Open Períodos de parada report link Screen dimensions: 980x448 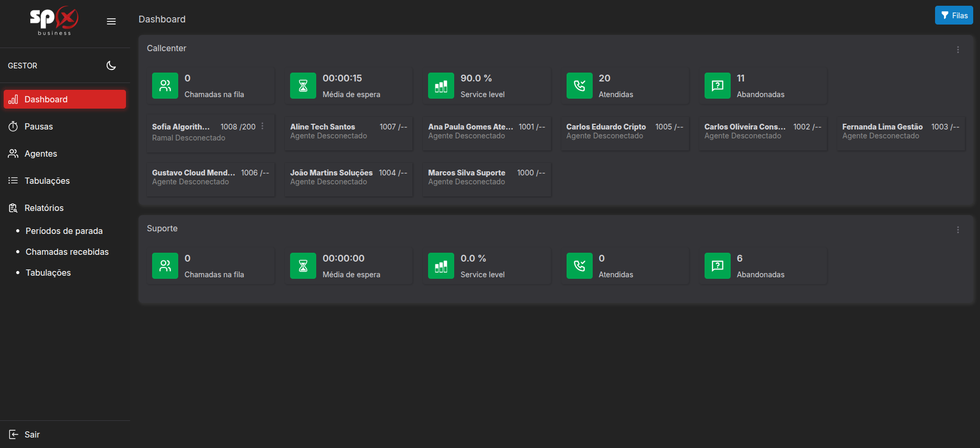64,231
